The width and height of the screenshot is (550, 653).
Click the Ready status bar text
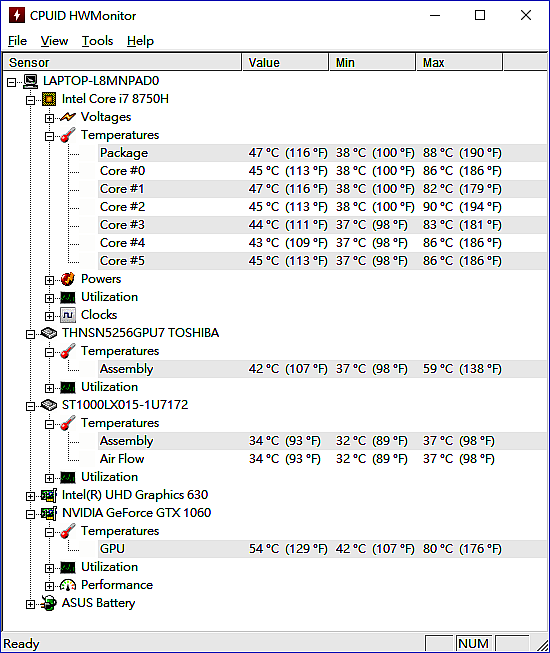pyautogui.click(x=21, y=644)
